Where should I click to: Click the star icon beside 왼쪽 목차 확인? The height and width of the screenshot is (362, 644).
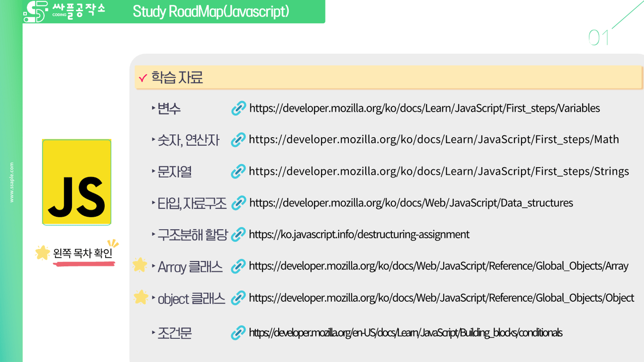(x=42, y=251)
